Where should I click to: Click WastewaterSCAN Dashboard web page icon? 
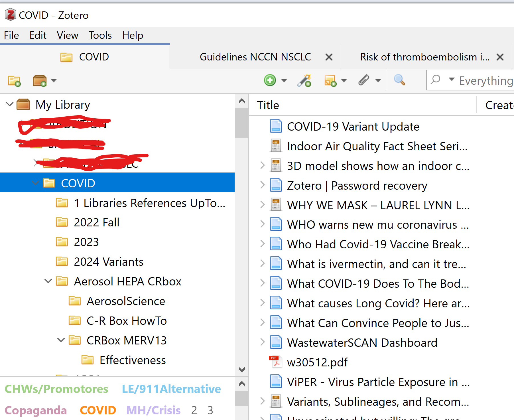point(276,342)
